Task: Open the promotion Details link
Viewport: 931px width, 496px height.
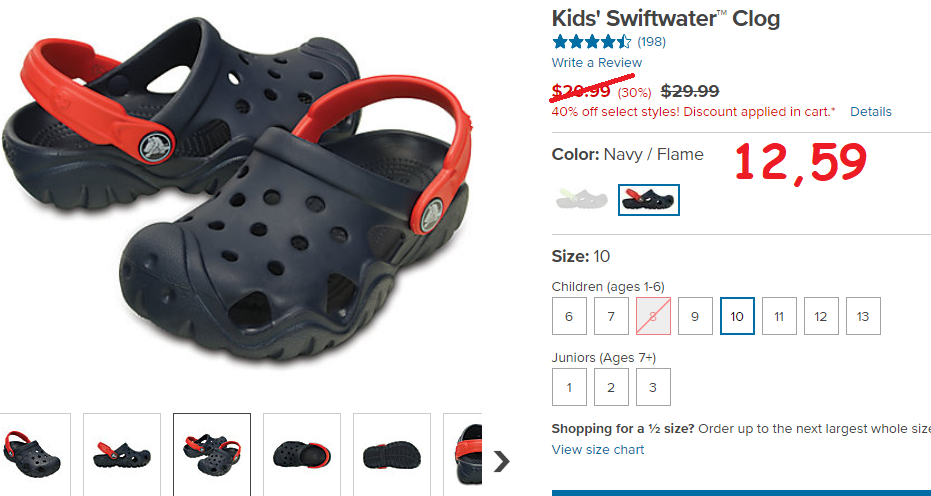Action: (870, 112)
